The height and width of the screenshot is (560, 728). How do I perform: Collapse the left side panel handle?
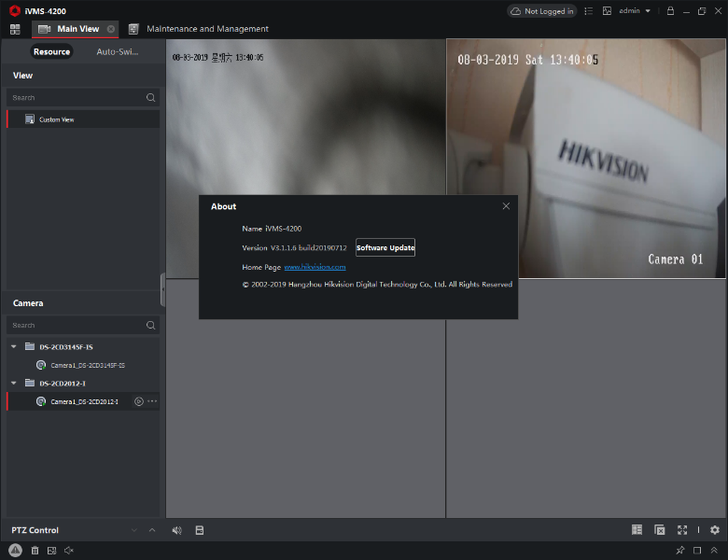click(163, 289)
